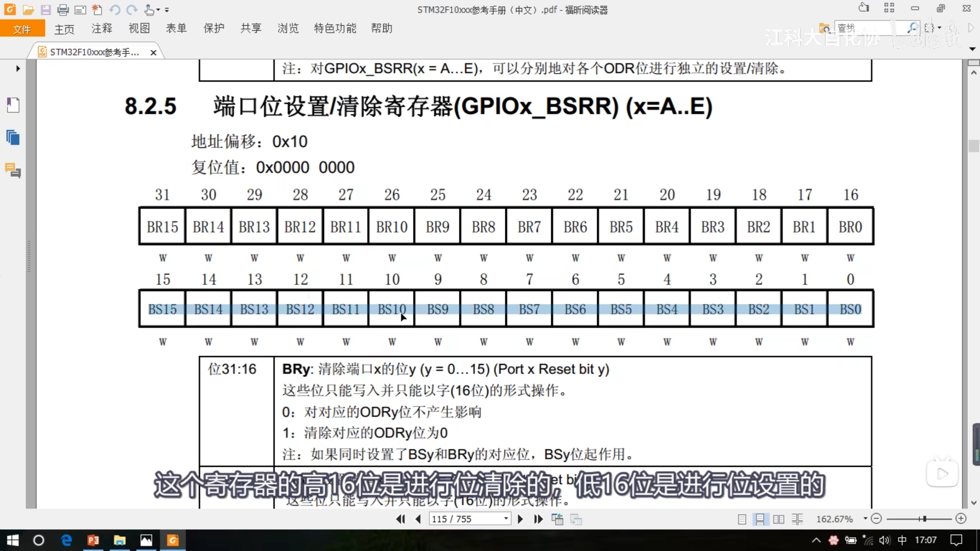Expand the left navigation panel arrow

click(x=18, y=68)
